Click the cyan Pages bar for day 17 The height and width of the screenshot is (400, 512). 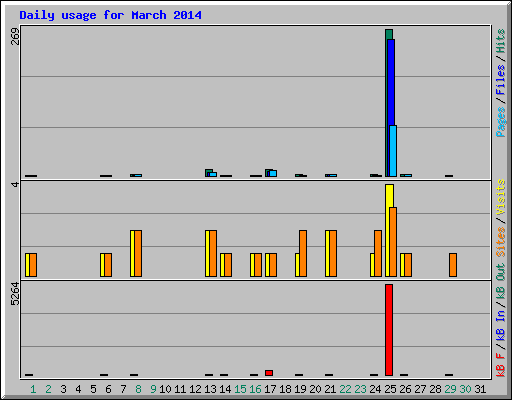pos(273,173)
